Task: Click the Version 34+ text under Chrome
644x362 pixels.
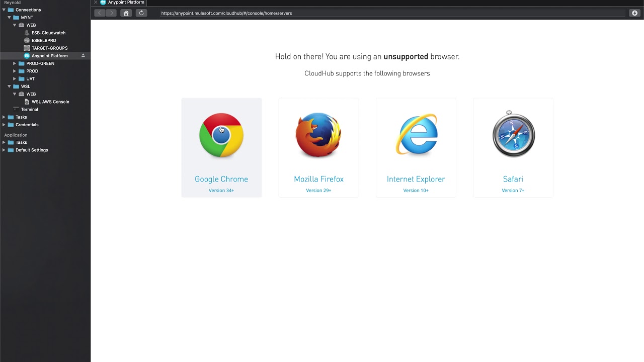Action: 221,191
